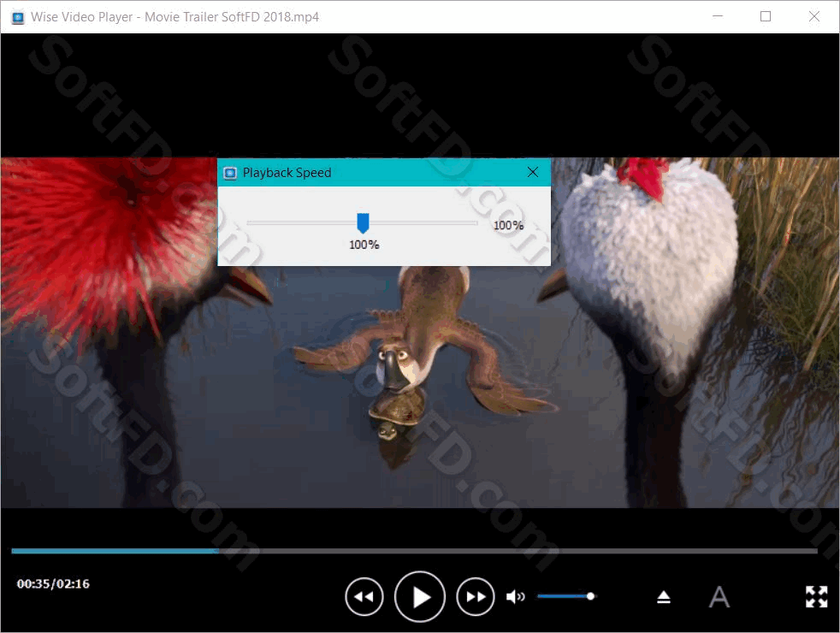Click the 00:35/02:16 time display

(x=53, y=583)
